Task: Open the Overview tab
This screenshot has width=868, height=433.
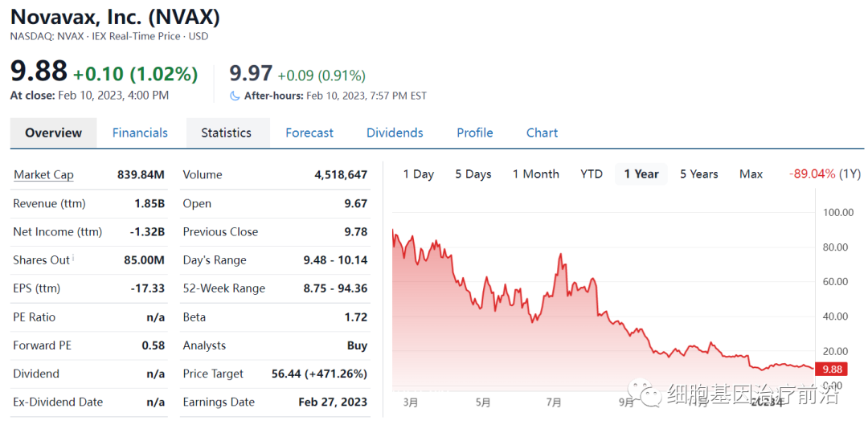Action: 53,133
